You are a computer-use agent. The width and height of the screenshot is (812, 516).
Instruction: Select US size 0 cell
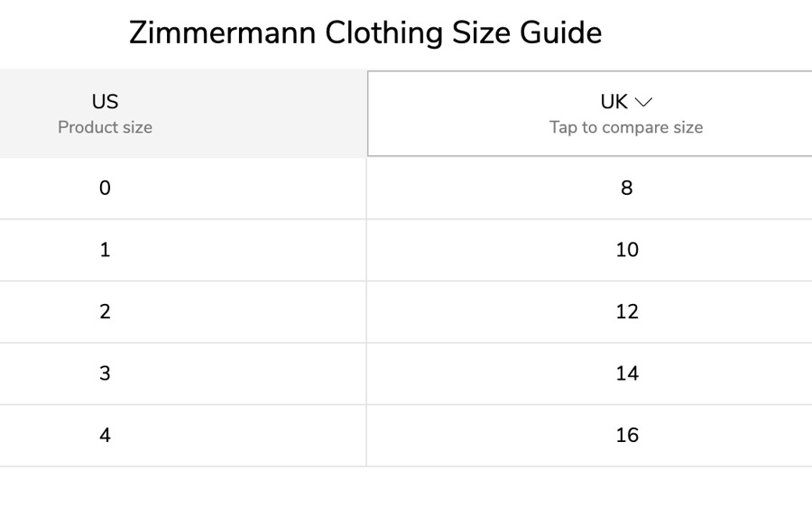tap(183, 189)
